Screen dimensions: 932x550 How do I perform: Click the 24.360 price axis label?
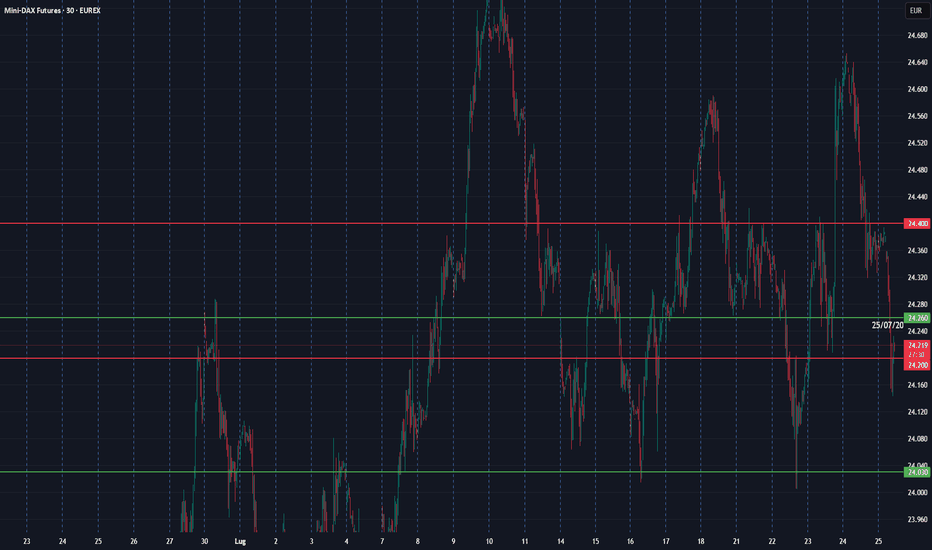tap(917, 251)
